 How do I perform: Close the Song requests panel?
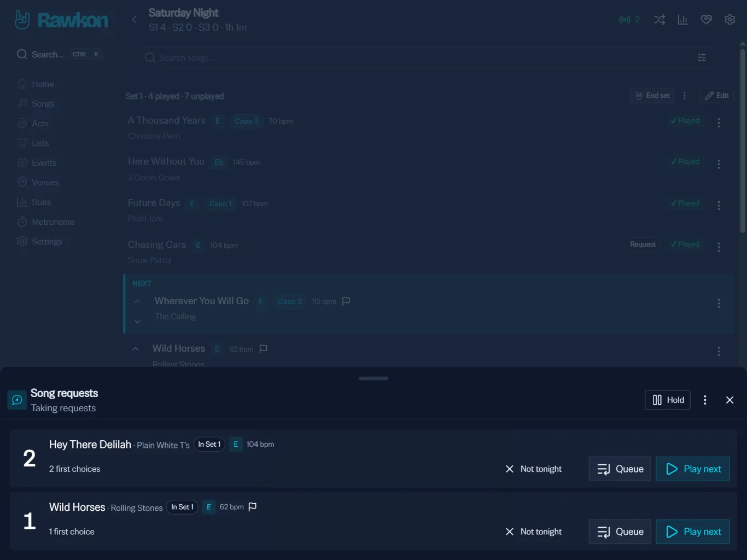click(730, 400)
